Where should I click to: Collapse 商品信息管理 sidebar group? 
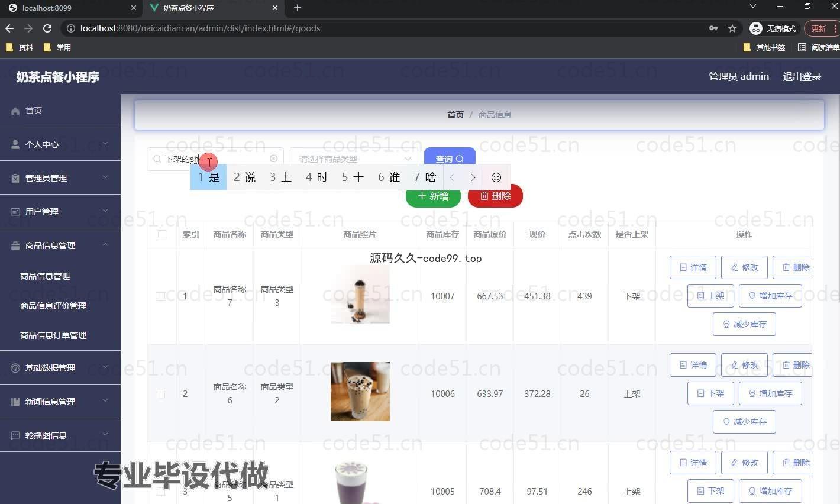coord(60,245)
